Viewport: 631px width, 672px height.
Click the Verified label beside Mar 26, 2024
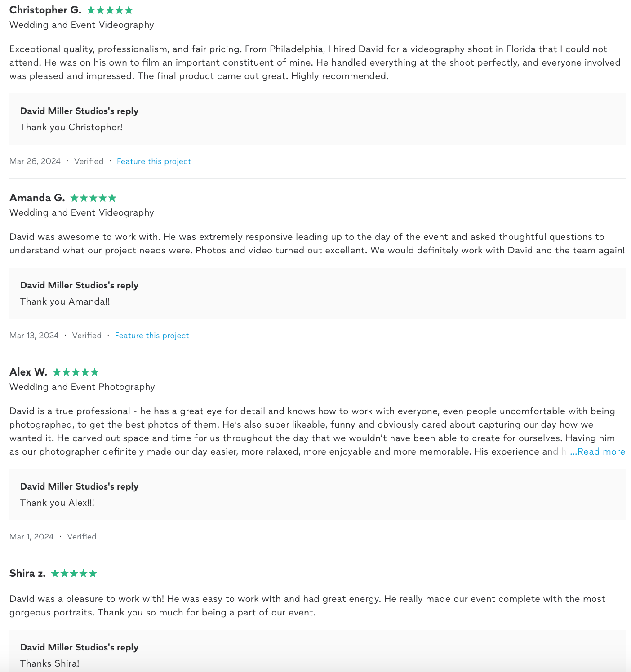click(89, 161)
